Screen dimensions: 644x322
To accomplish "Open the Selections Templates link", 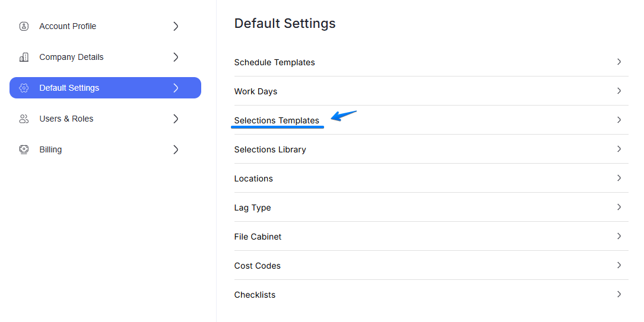I will [x=277, y=120].
